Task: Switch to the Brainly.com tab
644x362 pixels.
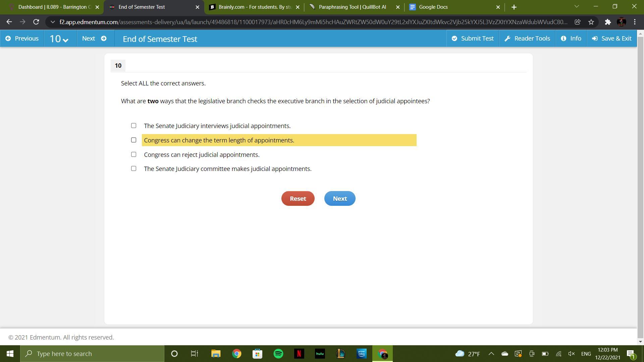Action: tap(254, 7)
